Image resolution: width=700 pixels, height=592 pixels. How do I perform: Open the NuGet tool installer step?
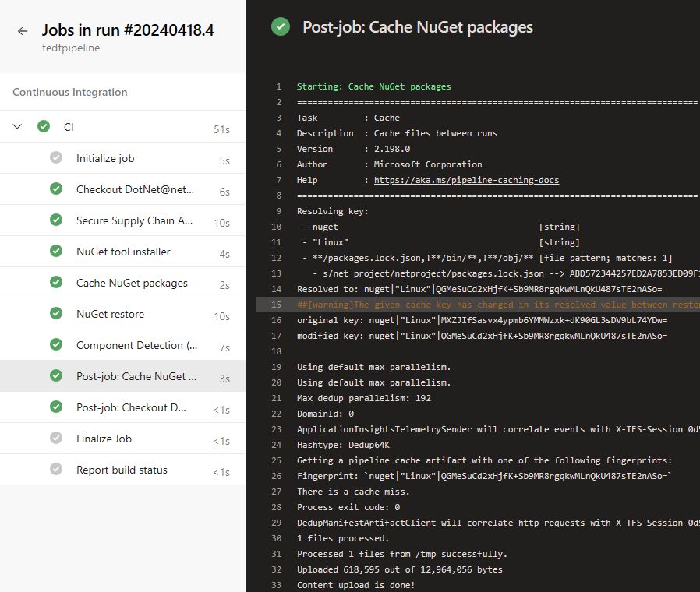tap(123, 252)
